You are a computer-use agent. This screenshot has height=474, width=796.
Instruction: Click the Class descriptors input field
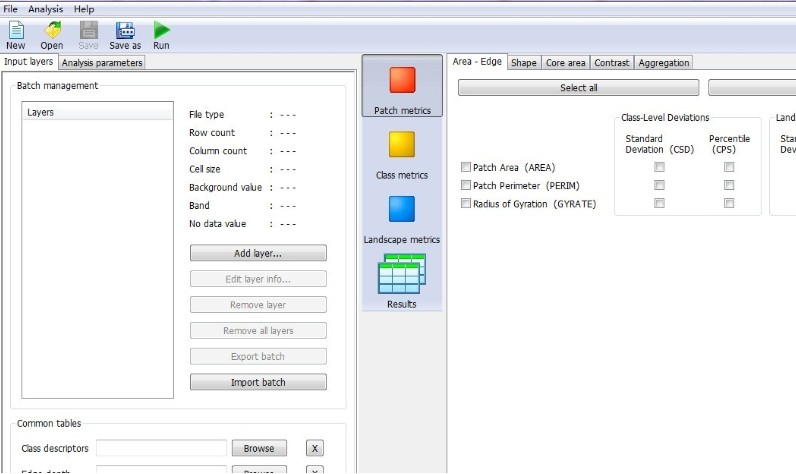point(161,448)
